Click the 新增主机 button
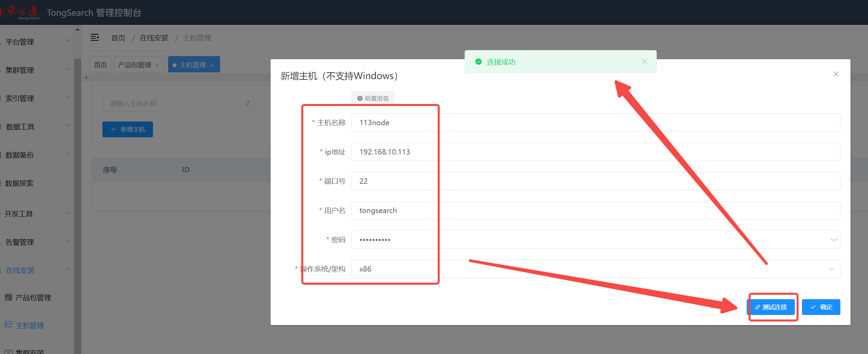Viewport: 868px width, 354px height. coord(128,129)
